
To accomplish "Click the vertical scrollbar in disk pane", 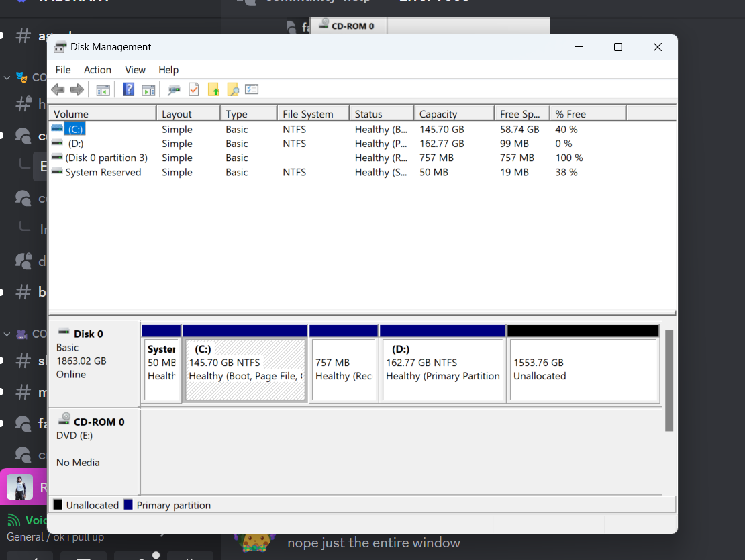I will (x=668, y=379).
